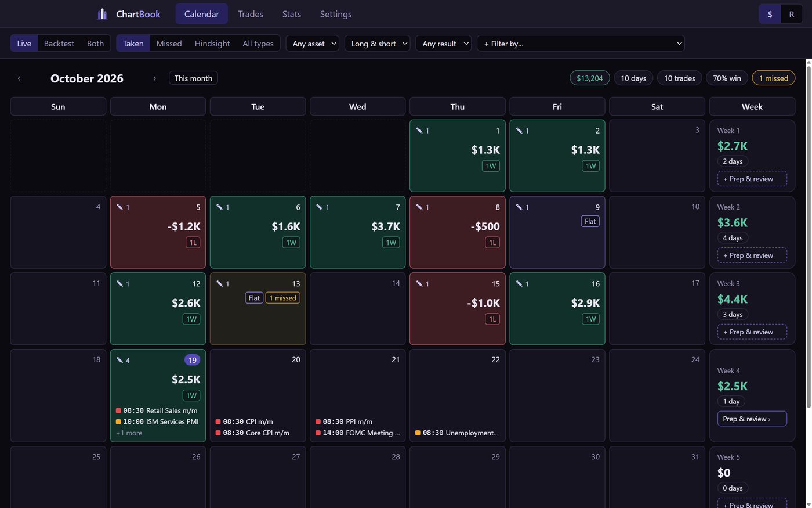Viewport: 812px width, 508px height.
Task: Go to next month arrow
Action: click(x=154, y=78)
